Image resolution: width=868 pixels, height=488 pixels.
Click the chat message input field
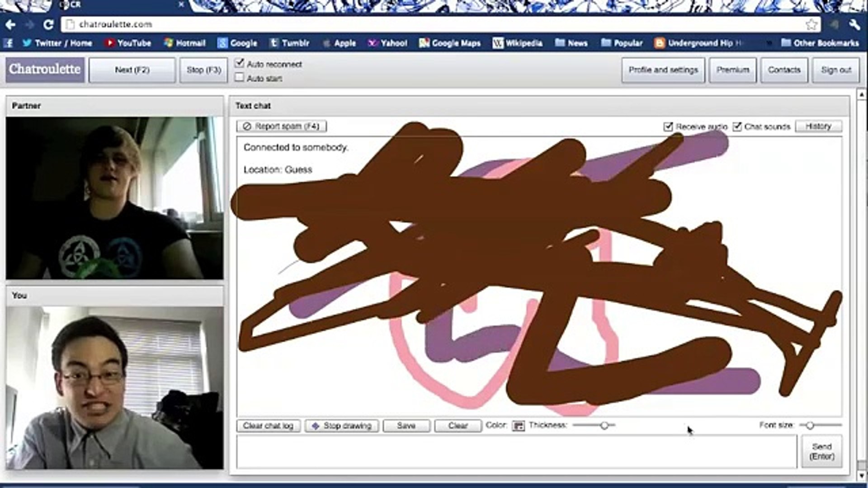(517, 451)
